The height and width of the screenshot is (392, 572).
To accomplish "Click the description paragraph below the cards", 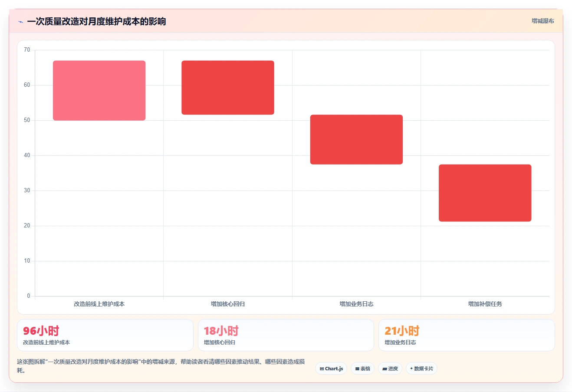I will tap(161, 366).
